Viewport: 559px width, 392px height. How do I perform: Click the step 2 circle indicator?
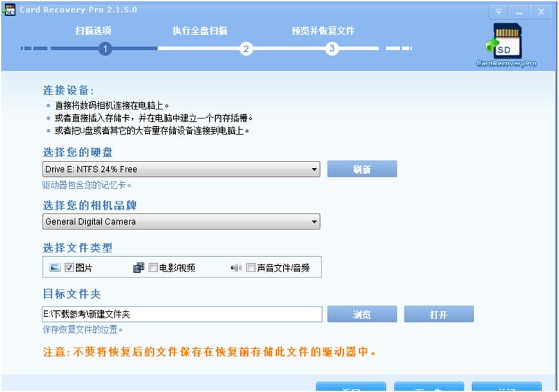coord(246,48)
